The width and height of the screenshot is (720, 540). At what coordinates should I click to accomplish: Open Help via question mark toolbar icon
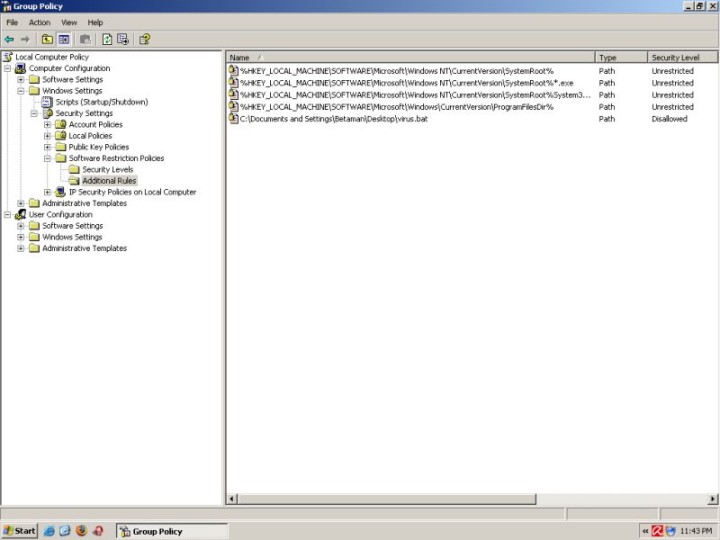145,39
